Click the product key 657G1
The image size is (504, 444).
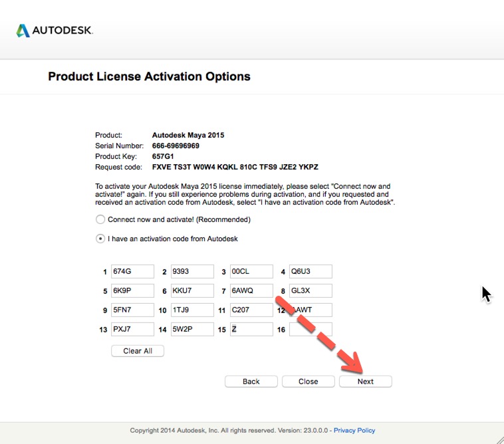pos(163,156)
